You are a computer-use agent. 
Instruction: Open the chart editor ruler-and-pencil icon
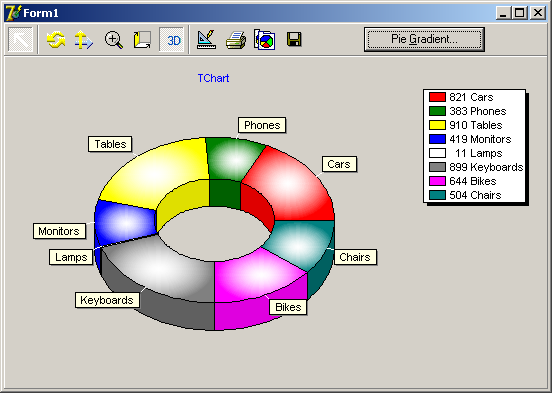tap(206, 40)
